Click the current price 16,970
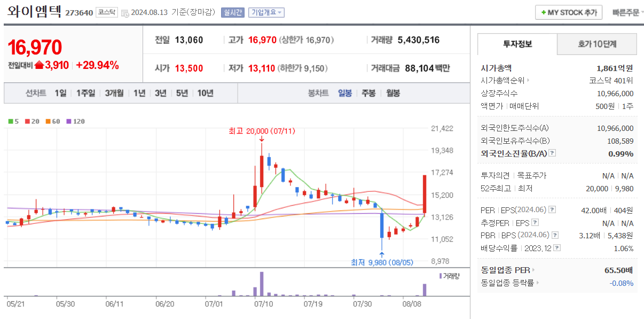644x319 pixels. click(x=35, y=48)
